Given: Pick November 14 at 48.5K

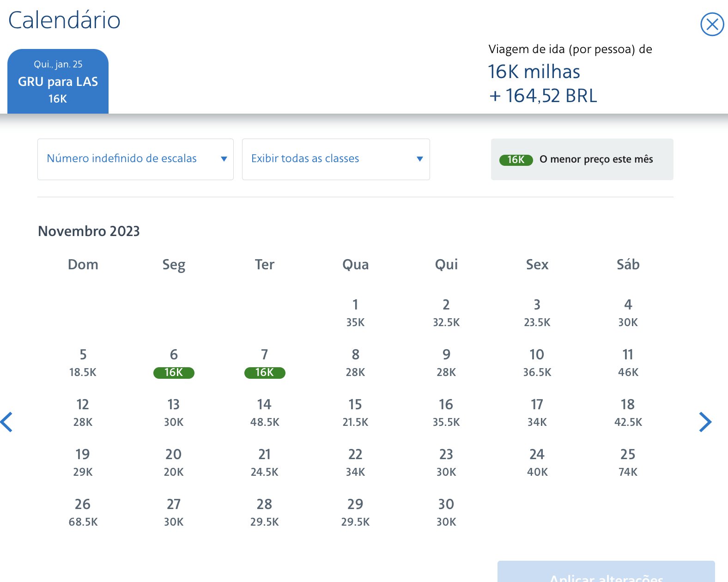Looking at the screenshot, I should (x=265, y=413).
